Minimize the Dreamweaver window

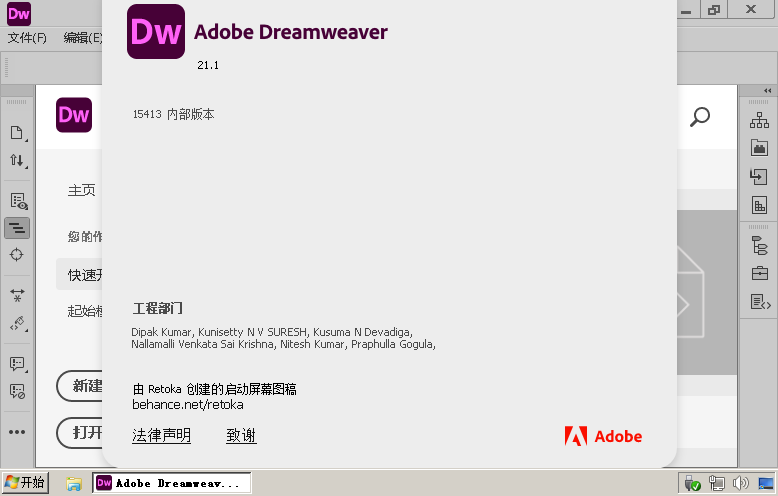[686, 9]
